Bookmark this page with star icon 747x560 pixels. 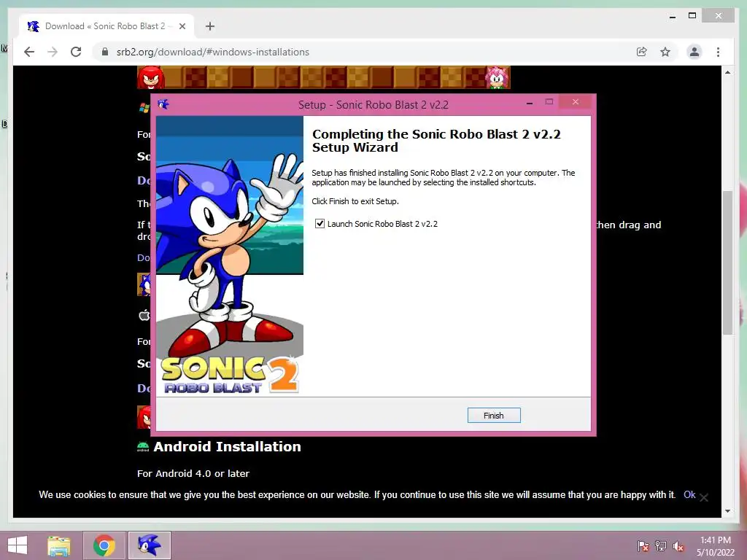point(665,52)
